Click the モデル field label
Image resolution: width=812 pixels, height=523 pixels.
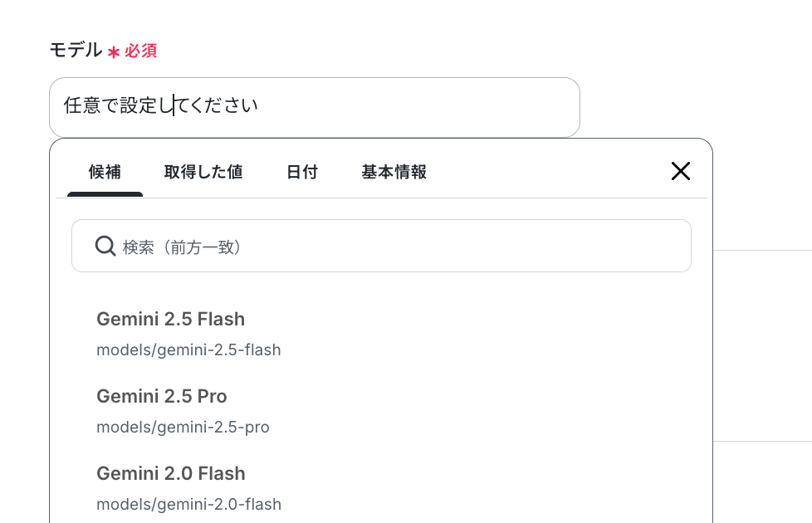point(76,51)
